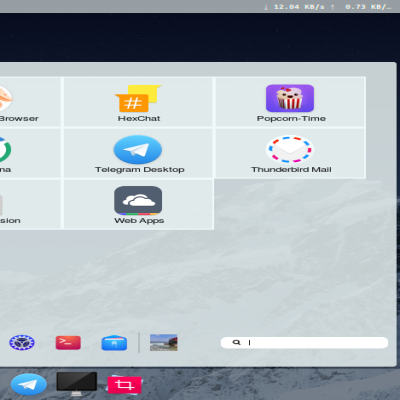
Task: Open the partially visible Browser app tile
Action: coord(30,102)
